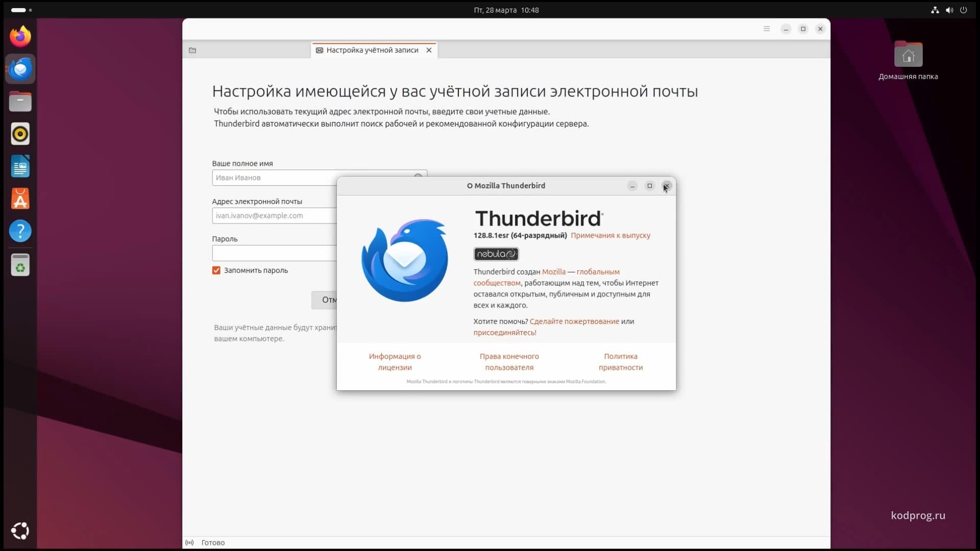The image size is (980, 551).
Task: Close the Настройка учётной записи tab
Action: [x=429, y=50]
